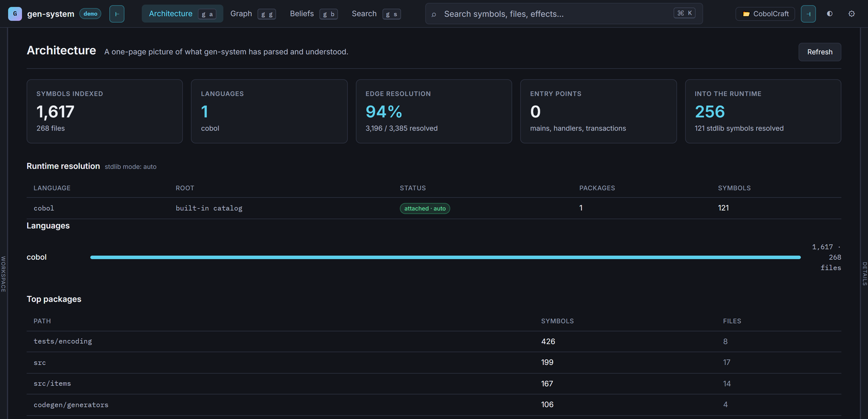Viewport: 868px width, 419px height.
Task: Click the gen-system G logo icon
Action: coord(15,14)
